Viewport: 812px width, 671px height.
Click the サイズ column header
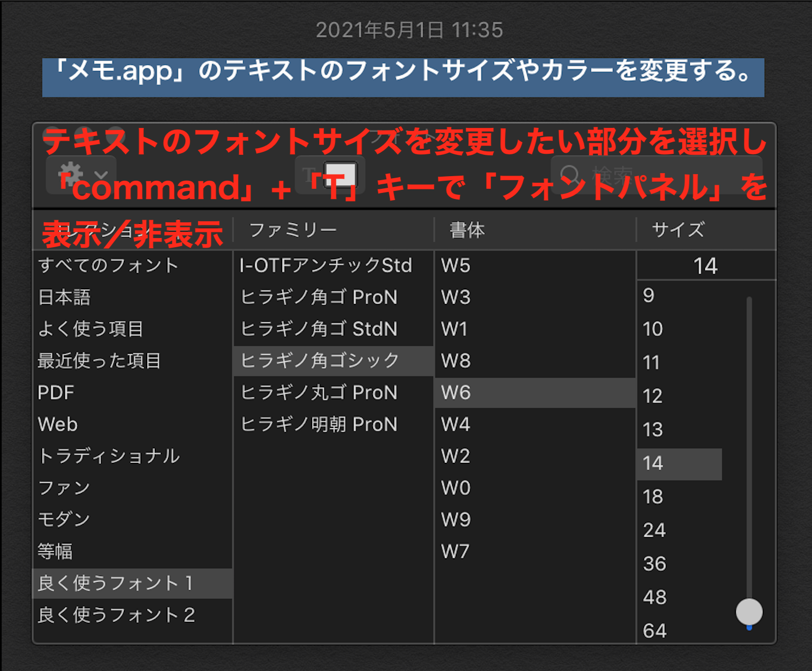706,230
